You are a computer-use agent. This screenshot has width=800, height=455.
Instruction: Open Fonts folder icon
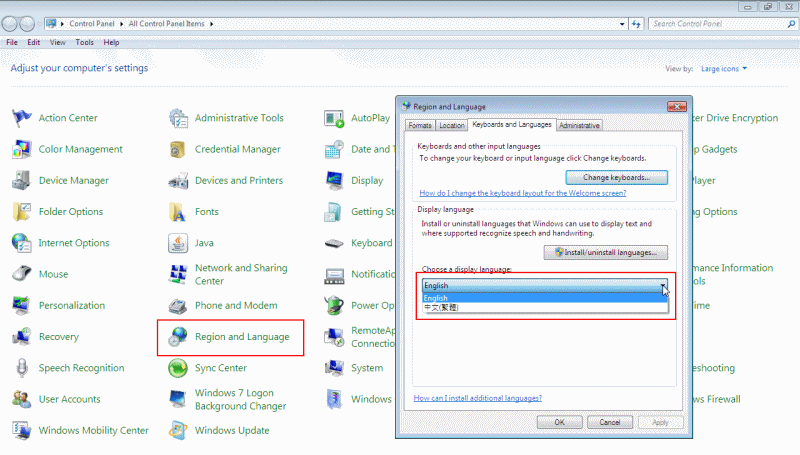(178, 212)
